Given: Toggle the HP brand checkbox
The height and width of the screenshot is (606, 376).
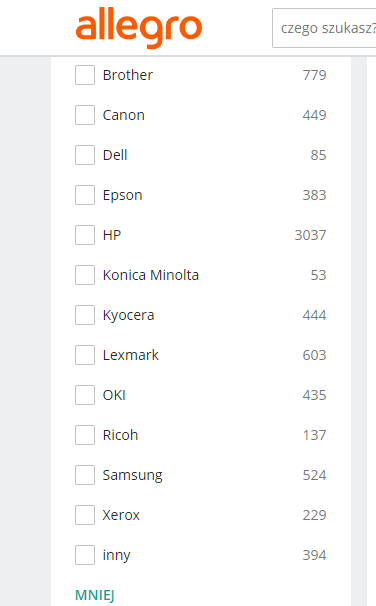Looking at the screenshot, I should pos(85,235).
